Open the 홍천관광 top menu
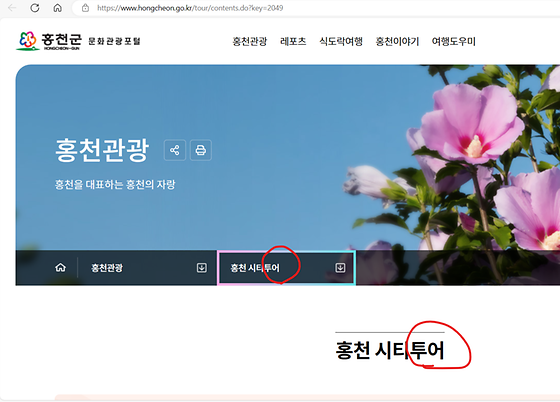Viewport: 560px width, 402px height. [250, 41]
